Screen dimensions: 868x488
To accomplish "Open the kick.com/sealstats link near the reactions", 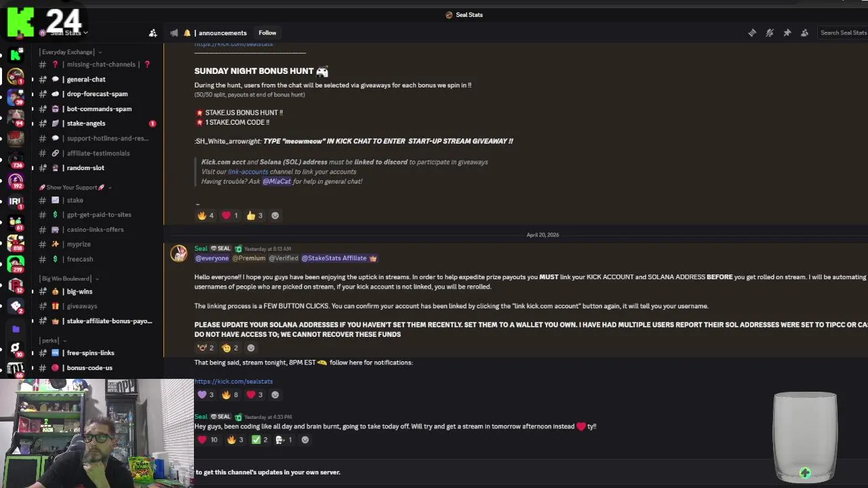I will (233, 382).
